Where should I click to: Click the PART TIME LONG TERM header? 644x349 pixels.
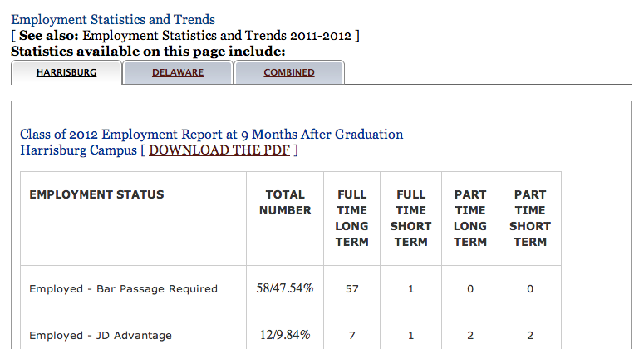[470, 218]
